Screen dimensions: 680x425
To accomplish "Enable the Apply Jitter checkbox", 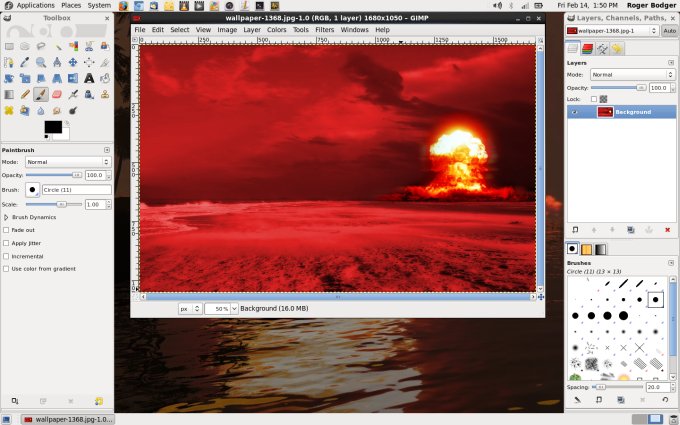I will point(6,243).
